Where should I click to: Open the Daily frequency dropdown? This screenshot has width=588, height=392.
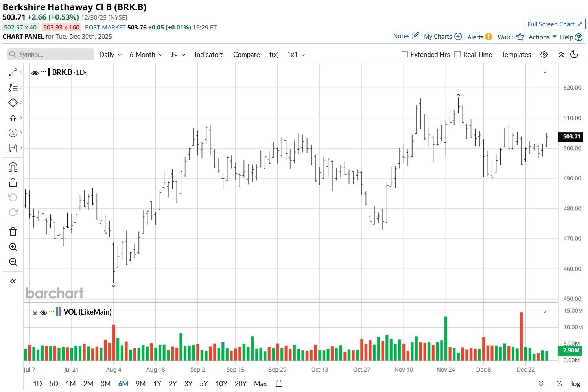coord(111,55)
